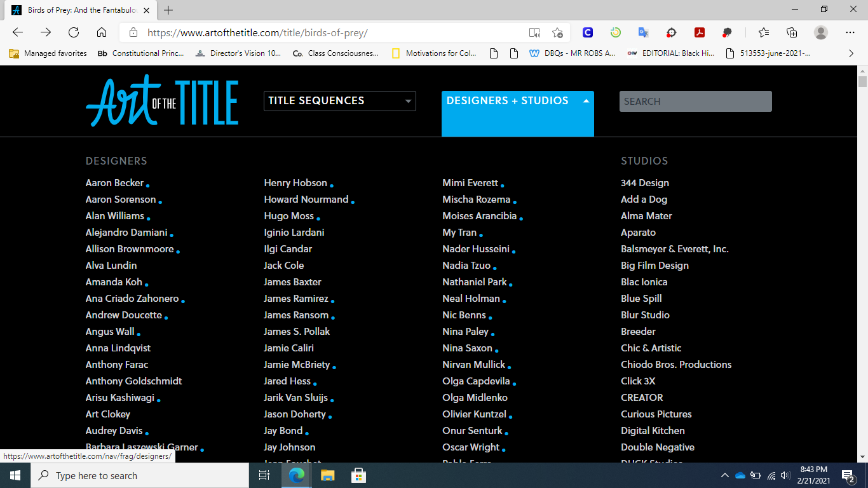Launch Microsoft Edge from taskbar

point(297,475)
